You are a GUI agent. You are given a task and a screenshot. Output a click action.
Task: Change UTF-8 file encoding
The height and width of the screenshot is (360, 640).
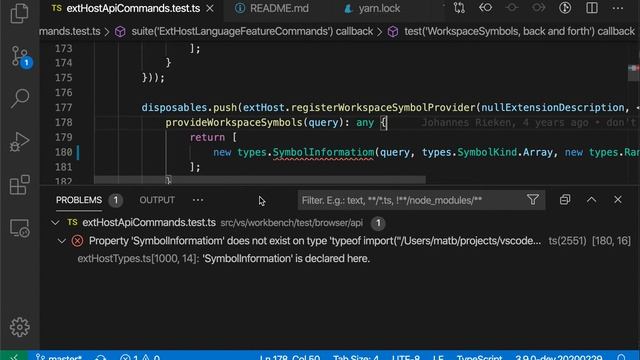tap(406, 357)
